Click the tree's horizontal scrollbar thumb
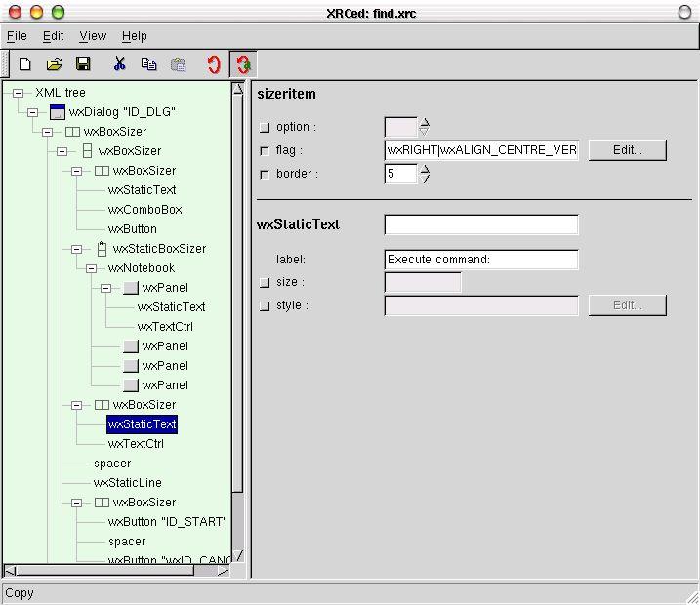This screenshot has width=700, height=605. (x=105, y=570)
